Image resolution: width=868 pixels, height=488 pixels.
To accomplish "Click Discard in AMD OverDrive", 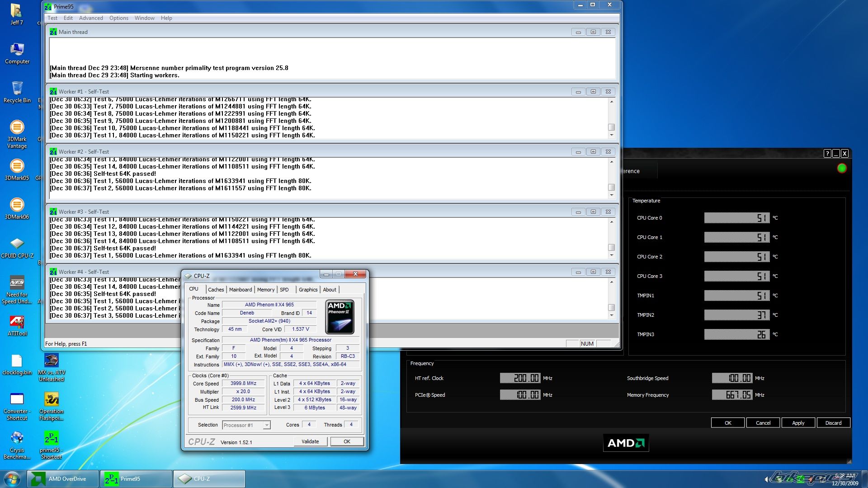I will click(x=833, y=423).
